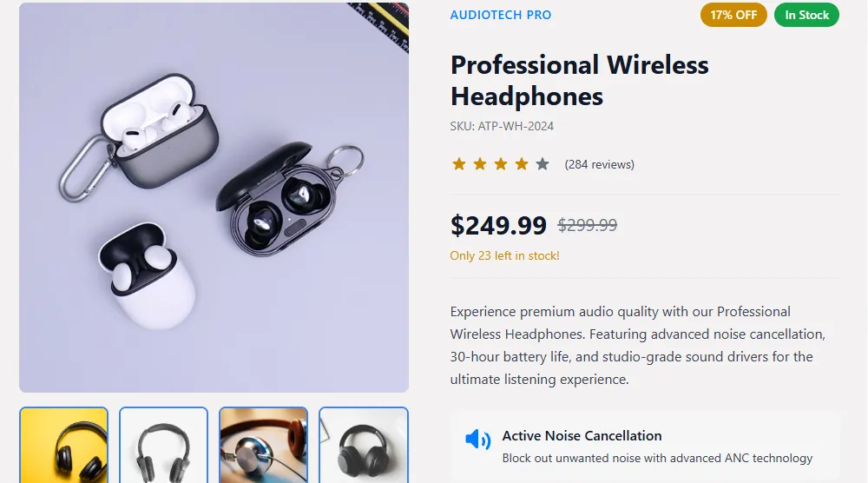
Task: Click the fourth gold rating star
Action: 522,164
